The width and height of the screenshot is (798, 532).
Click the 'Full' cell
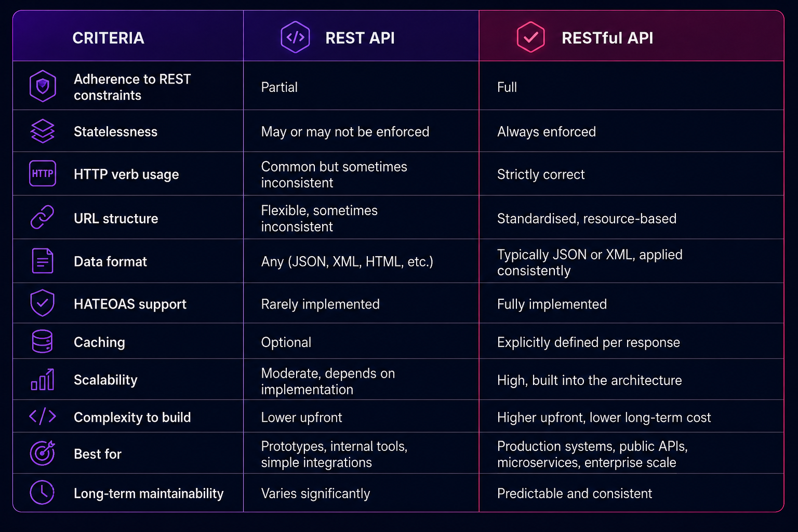(507, 87)
